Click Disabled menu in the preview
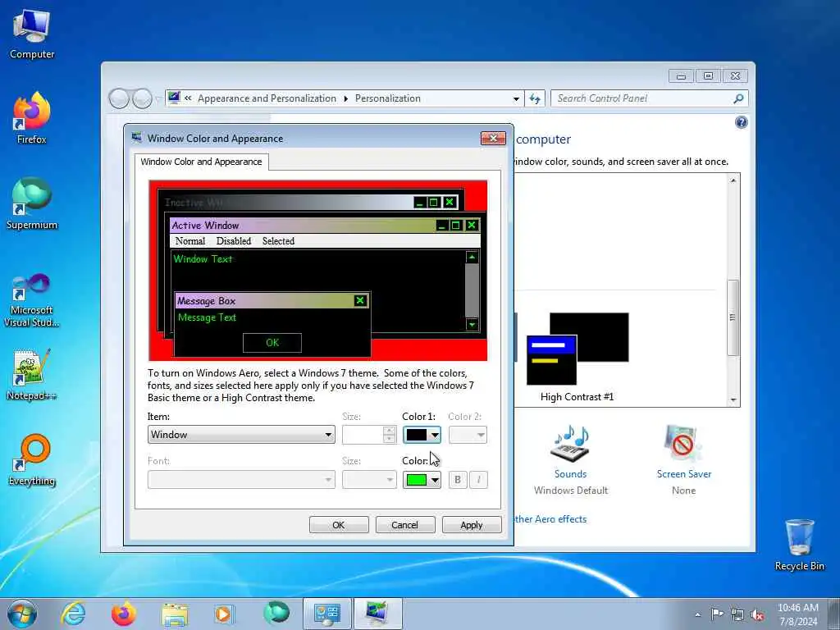This screenshot has height=630, width=840. coord(234,241)
